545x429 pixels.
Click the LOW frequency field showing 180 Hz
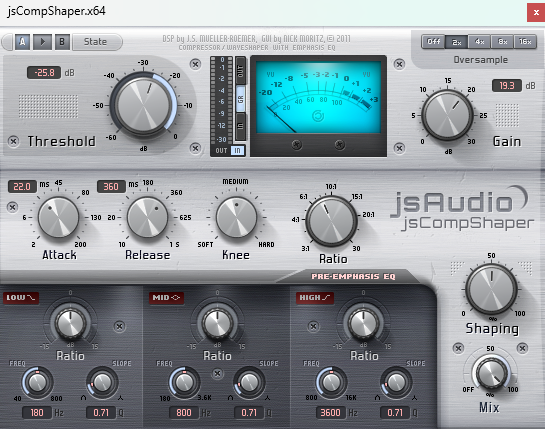[x=37, y=413]
